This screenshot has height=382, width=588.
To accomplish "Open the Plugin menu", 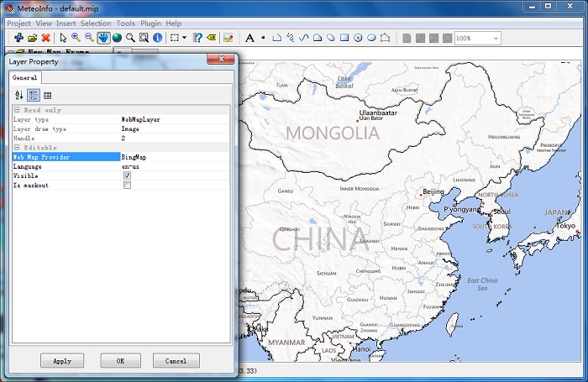I will click(150, 24).
